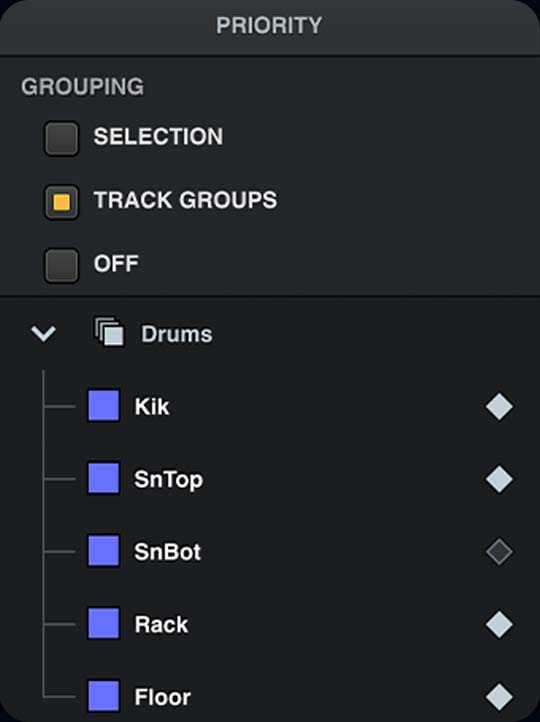Click the TRACK GROUPS label text
The height and width of the screenshot is (722, 540).
point(186,200)
